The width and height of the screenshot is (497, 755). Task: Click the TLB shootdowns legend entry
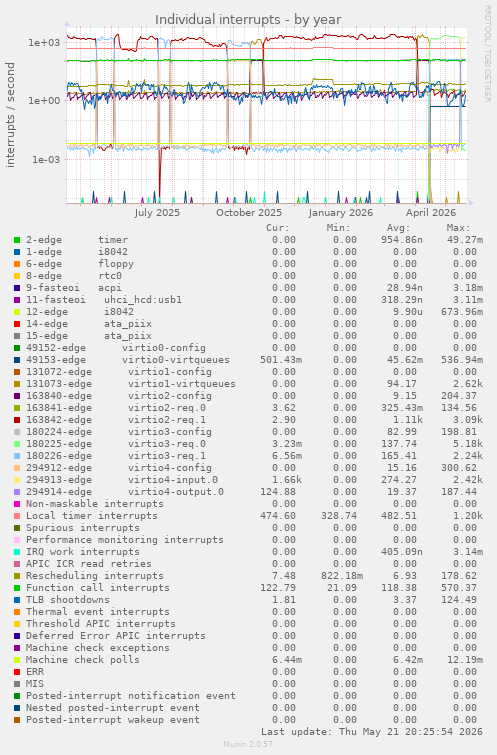(68, 600)
